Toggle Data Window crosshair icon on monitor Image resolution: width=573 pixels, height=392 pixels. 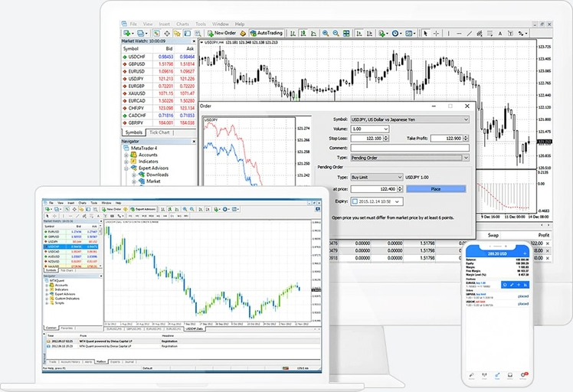167,33
